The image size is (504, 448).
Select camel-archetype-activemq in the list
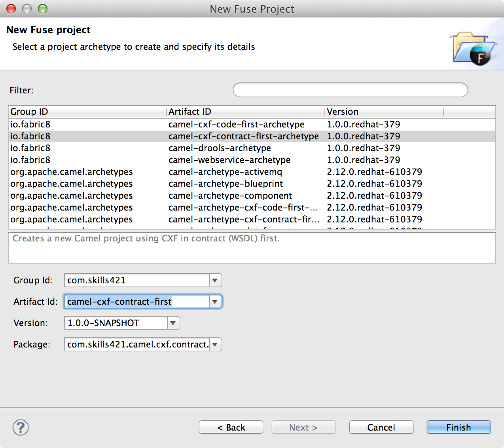[225, 172]
